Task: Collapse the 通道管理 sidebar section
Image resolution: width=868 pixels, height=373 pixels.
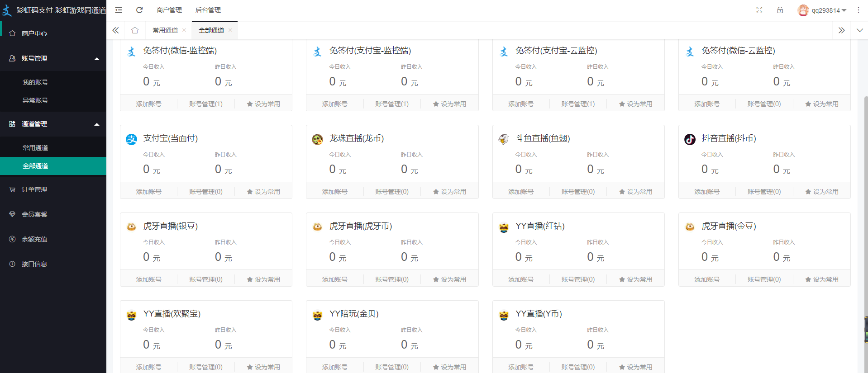Action: [96, 124]
